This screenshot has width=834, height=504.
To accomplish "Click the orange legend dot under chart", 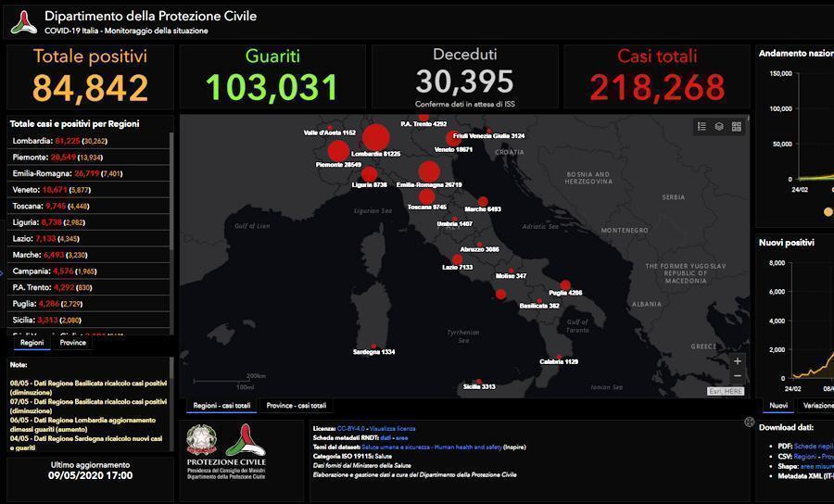I will point(828,212).
